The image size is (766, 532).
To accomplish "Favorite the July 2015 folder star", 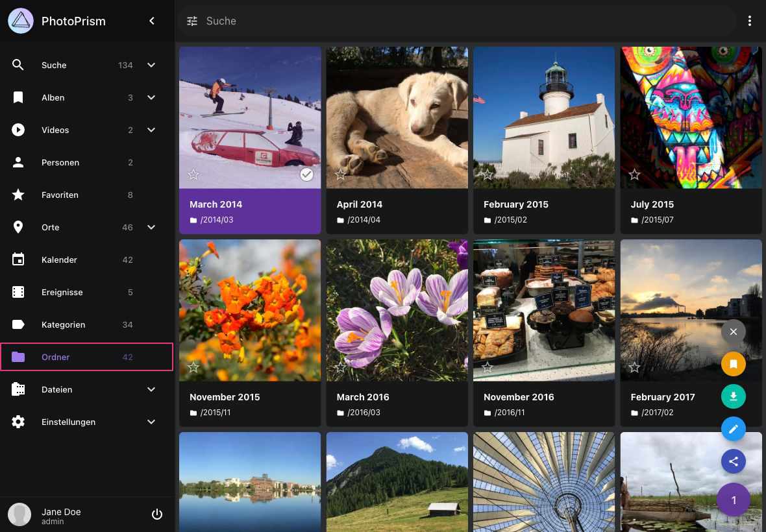I will (635, 175).
